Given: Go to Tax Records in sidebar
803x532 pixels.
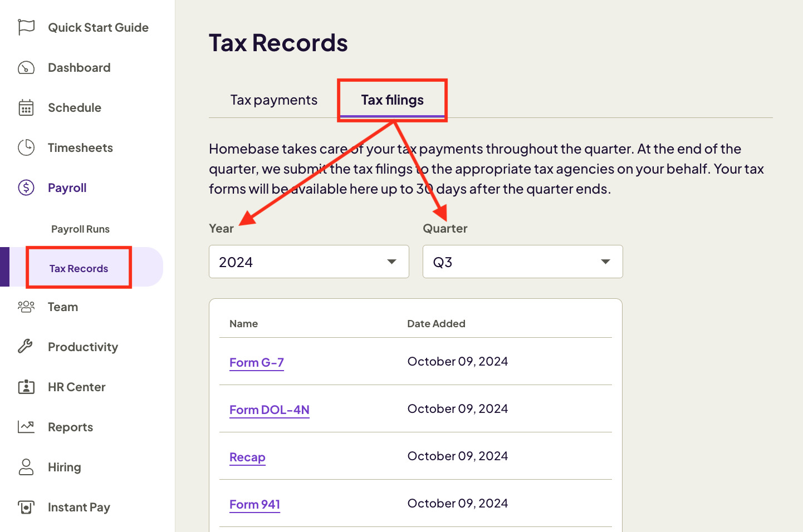Looking at the screenshot, I should click(78, 268).
